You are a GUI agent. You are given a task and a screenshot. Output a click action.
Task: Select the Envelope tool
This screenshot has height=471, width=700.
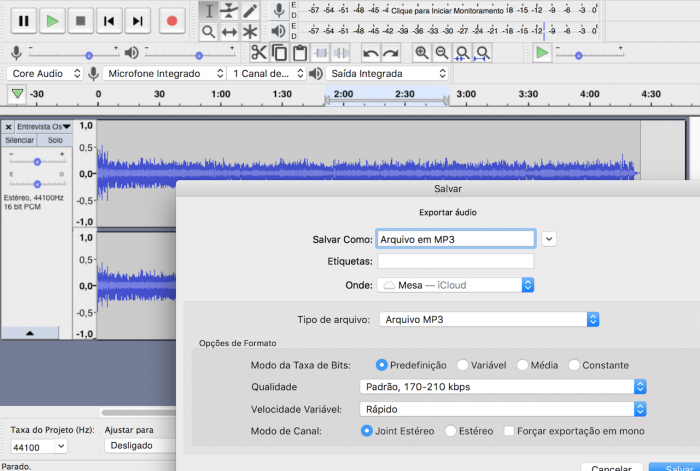point(229,11)
